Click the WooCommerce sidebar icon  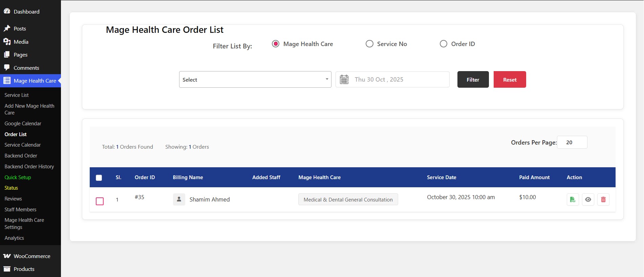(x=7, y=256)
